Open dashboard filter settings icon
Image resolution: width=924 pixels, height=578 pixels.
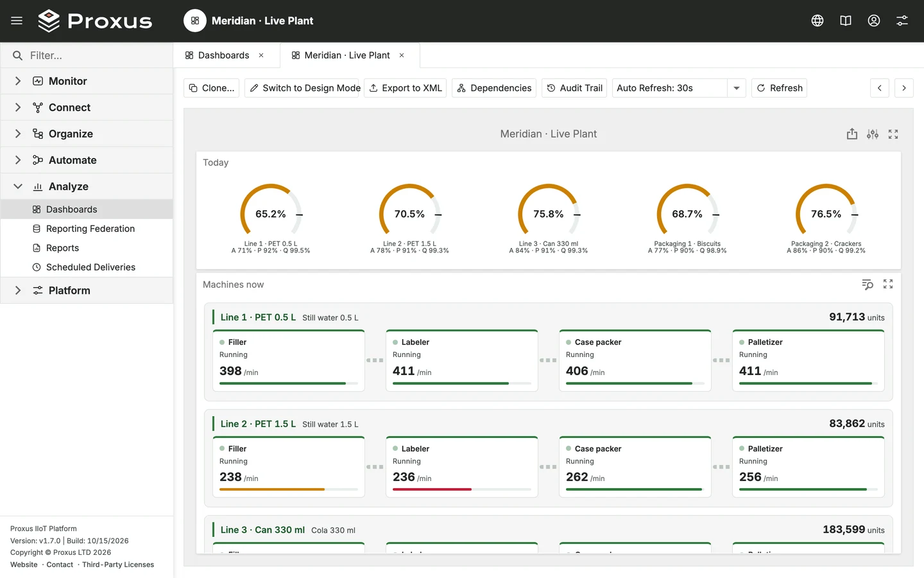(873, 134)
